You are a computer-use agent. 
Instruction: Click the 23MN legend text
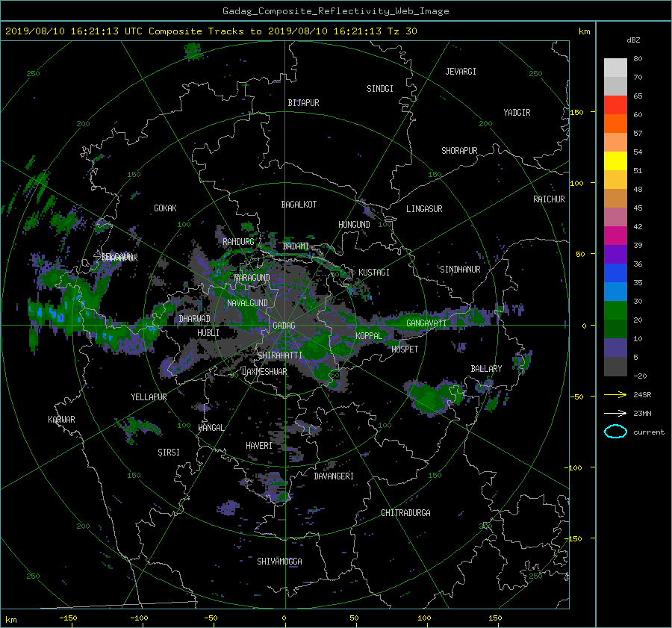642,414
